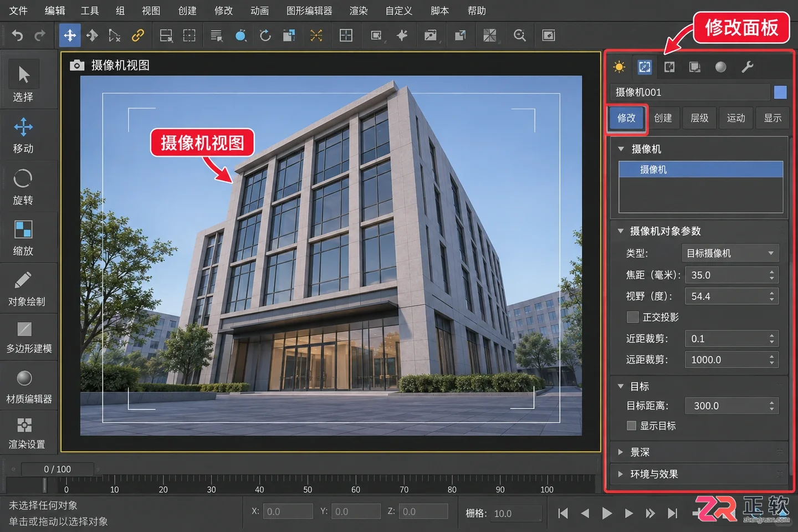Click the yellow chain link icon
798x532 pixels.
point(137,36)
